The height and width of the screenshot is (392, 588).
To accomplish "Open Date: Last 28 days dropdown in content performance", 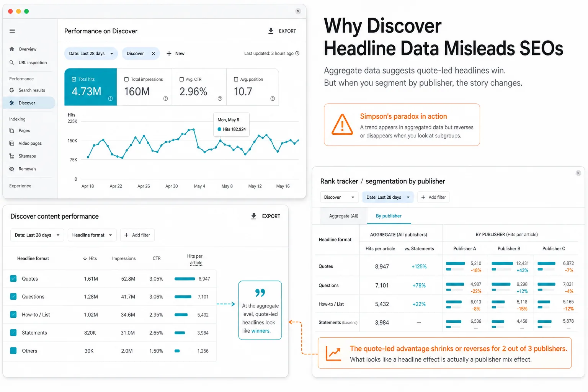I will 37,235.
